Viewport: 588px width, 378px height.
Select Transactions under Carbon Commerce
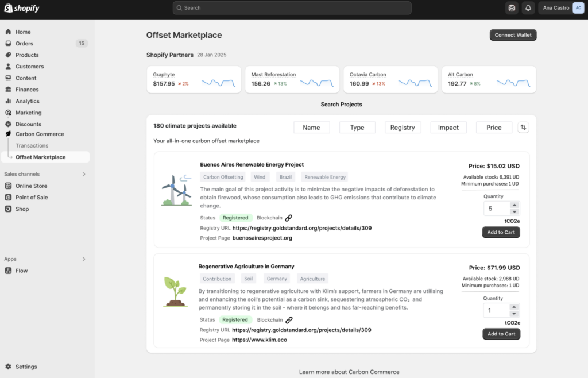pos(32,146)
